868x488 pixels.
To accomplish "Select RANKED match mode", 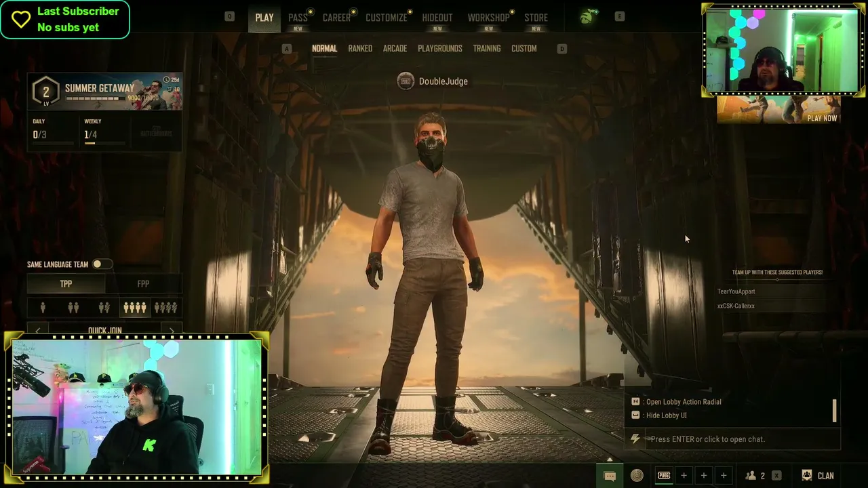I will click(x=360, y=49).
